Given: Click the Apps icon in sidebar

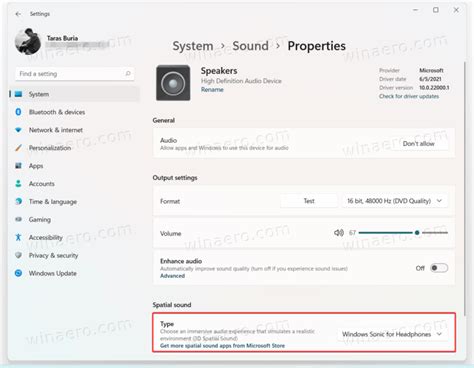Looking at the screenshot, I should pyautogui.click(x=19, y=165).
